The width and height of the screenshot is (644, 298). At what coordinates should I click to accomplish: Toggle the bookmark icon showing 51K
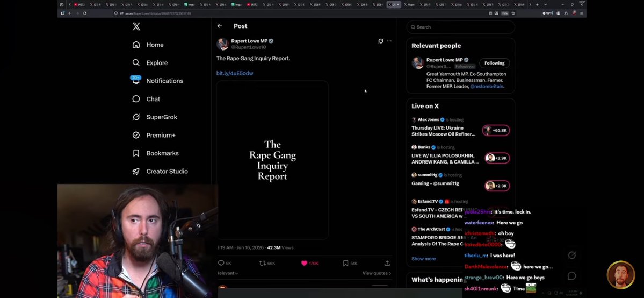(346, 264)
